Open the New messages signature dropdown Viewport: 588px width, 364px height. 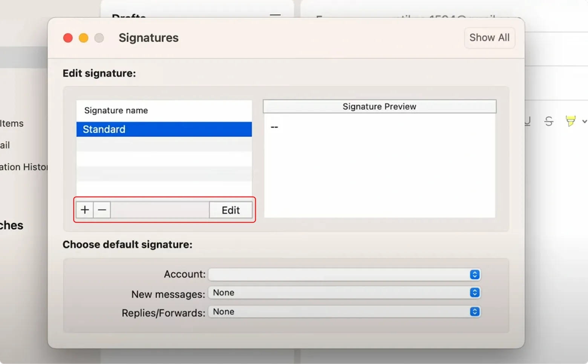coord(345,292)
